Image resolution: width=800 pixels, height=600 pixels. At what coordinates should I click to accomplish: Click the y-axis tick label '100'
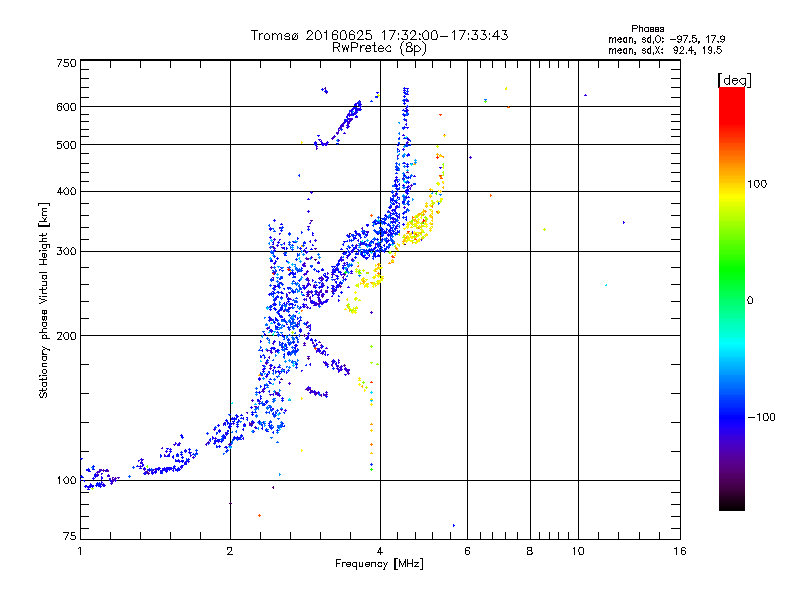pyautogui.click(x=66, y=480)
